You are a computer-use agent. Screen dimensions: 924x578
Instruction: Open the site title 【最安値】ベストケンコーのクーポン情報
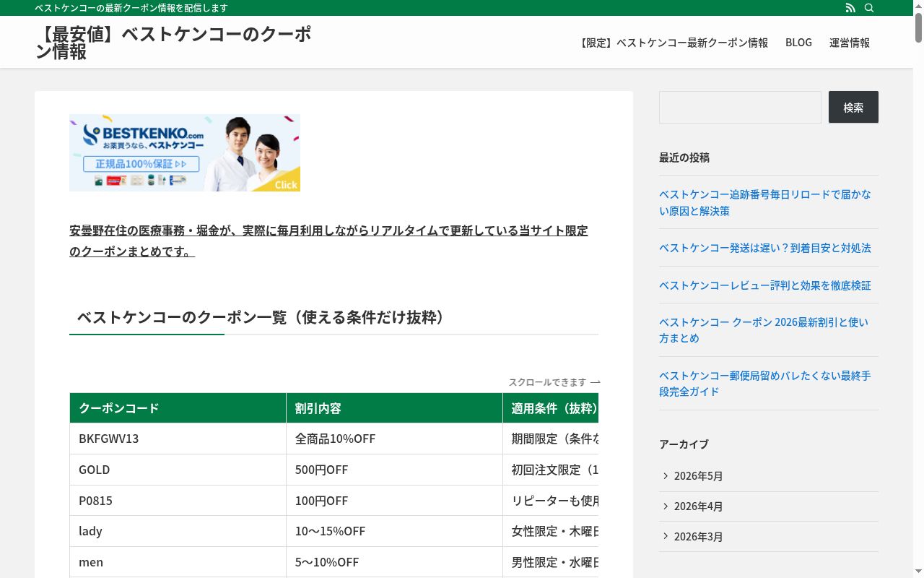[173, 43]
